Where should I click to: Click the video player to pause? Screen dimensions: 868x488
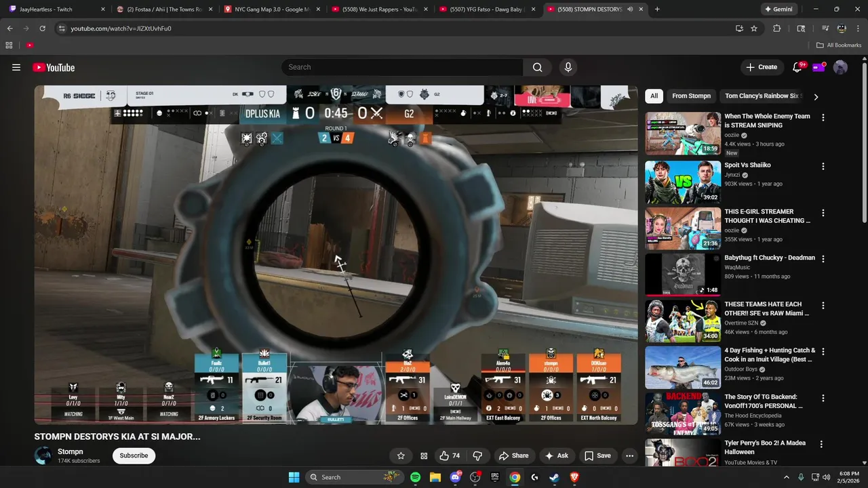click(336, 255)
